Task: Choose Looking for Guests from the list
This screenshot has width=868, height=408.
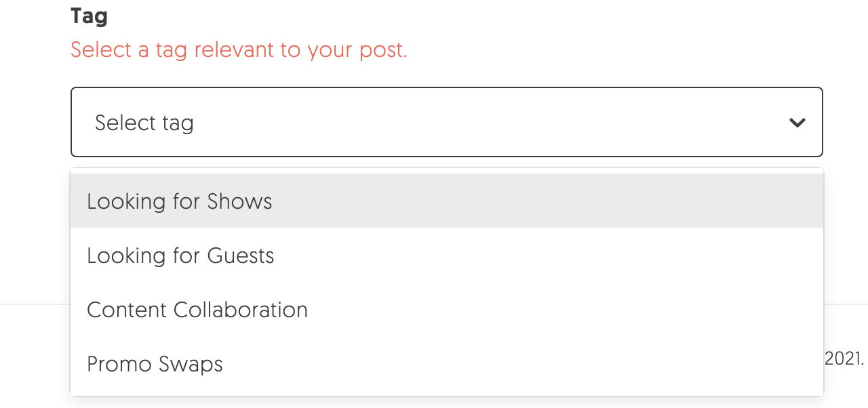Action: coord(180,256)
